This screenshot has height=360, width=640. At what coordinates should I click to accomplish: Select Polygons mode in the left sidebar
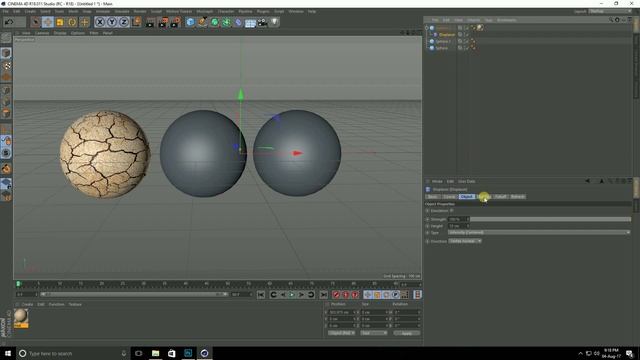[x=6, y=113]
